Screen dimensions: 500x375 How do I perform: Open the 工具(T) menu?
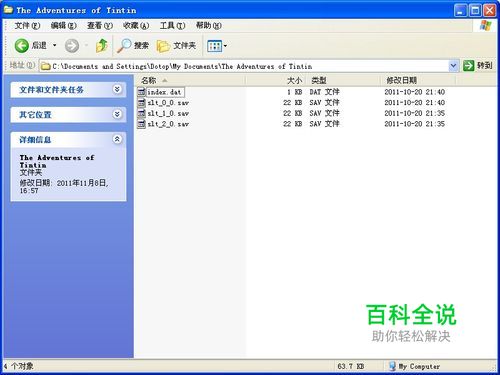pyautogui.click(x=172, y=26)
